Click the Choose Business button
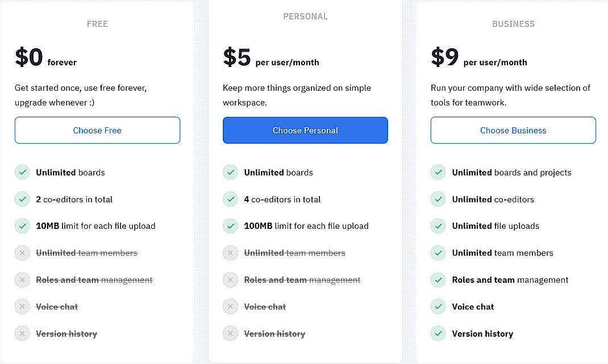Viewport: 608px width, 364px height. pyautogui.click(x=513, y=130)
